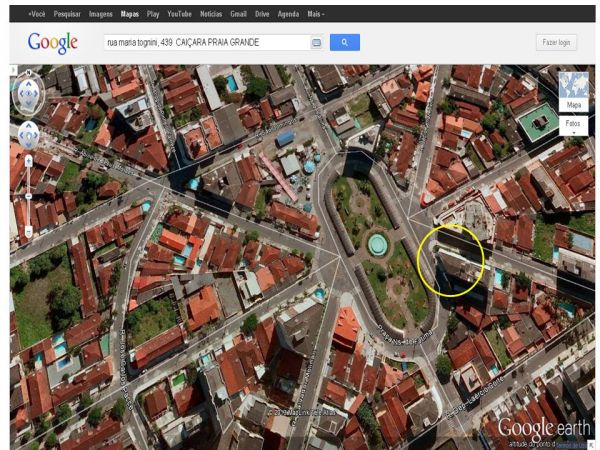
Task: Open Imagens in the top bar
Action: pyautogui.click(x=101, y=14)
